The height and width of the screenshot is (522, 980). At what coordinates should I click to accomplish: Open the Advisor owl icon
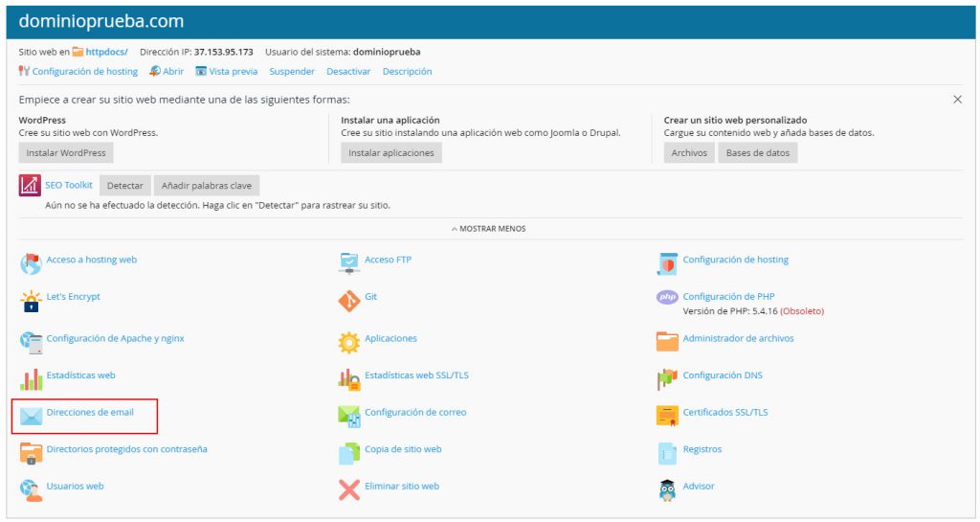click(667, 489)
